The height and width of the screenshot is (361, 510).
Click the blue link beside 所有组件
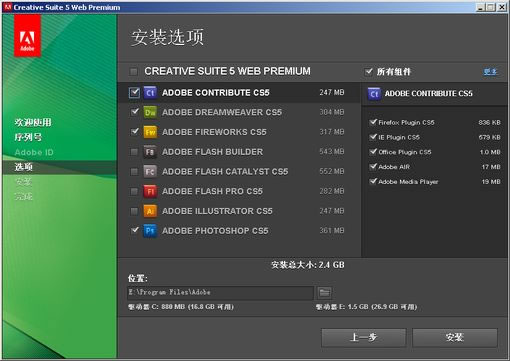coord(490,72)
